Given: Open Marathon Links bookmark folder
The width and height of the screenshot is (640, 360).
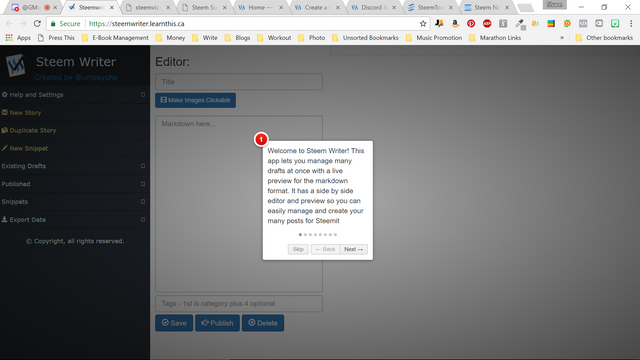Looking at the screenshot, I should click(496, 38).
